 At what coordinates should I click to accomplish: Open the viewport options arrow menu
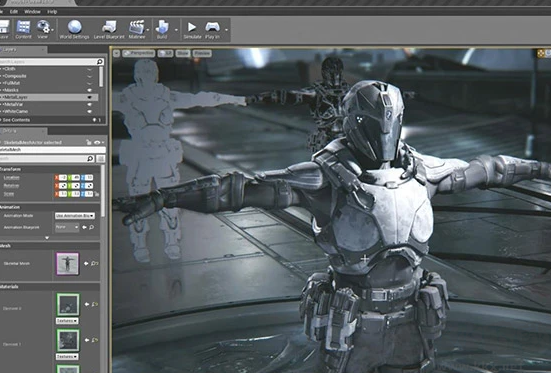(x=116, y=53)
